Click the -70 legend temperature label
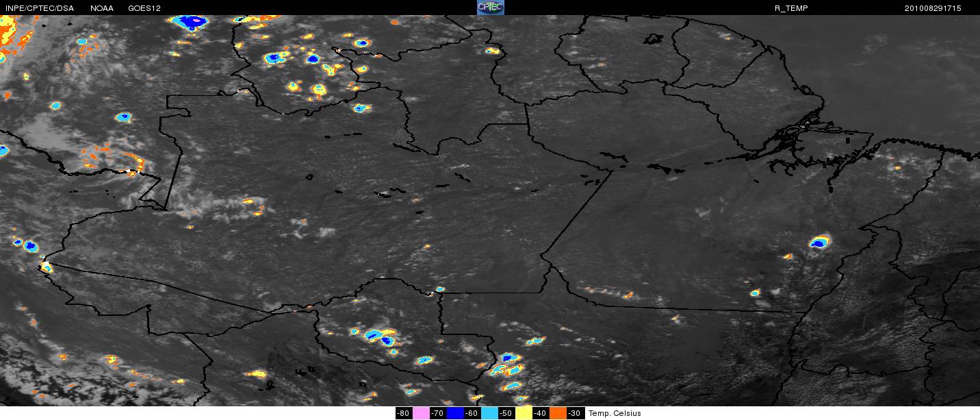Image resolution: width=980 pixels, height=420 pixels. (437, 413)
